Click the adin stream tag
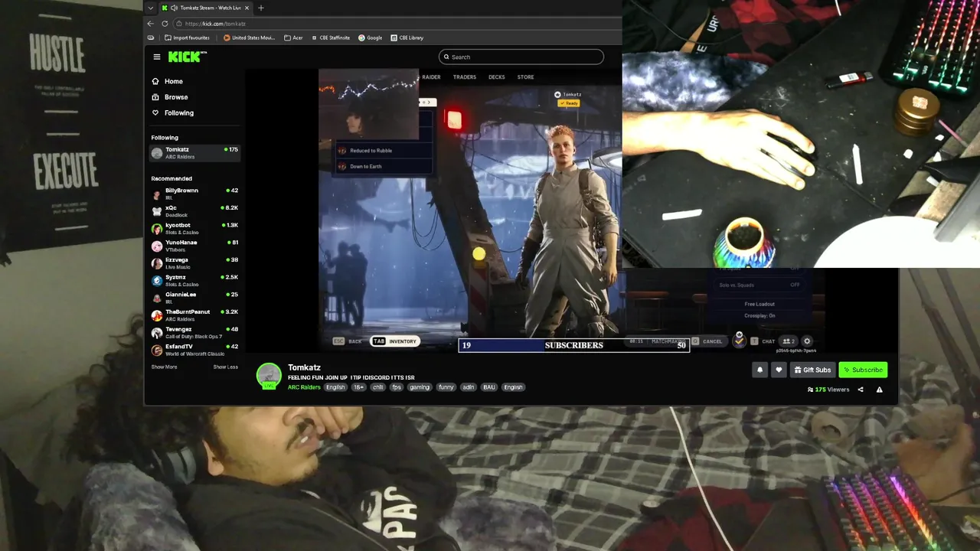This screenshot has width=980, height=551. 468,387
